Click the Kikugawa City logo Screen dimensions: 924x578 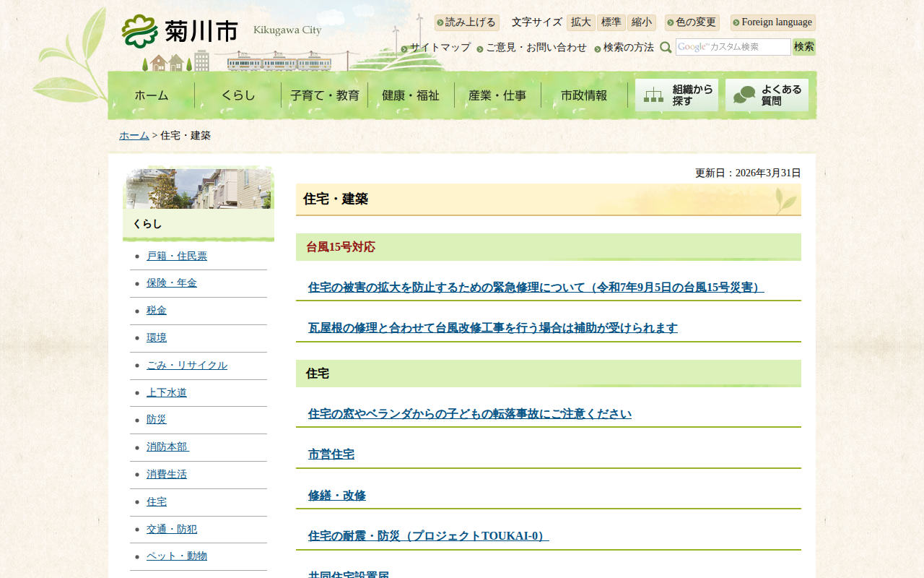click(180, 31)
